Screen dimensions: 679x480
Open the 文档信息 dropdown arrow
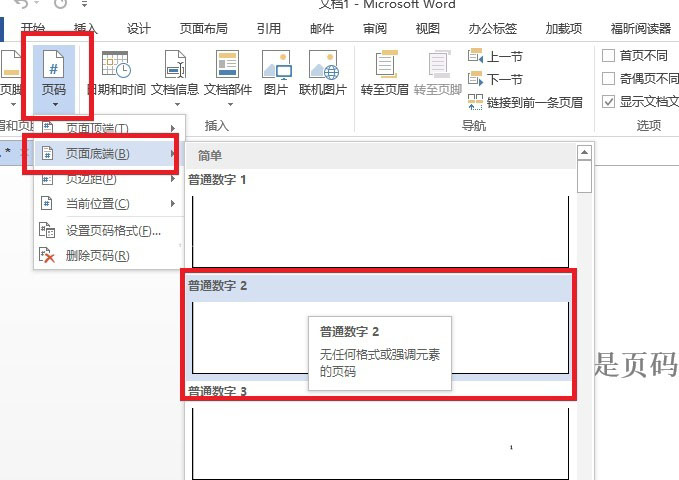coord(177,104)
